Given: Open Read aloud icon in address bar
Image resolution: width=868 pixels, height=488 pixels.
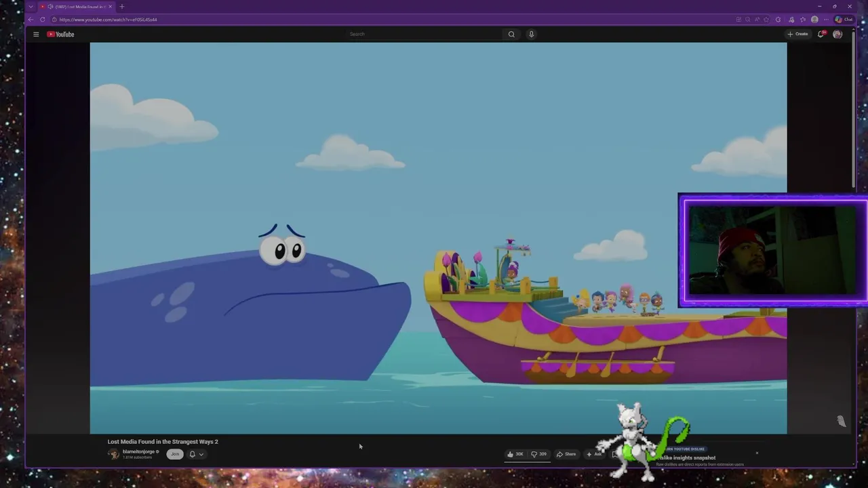Looking at the screenshot, I should tap(757, 20).
